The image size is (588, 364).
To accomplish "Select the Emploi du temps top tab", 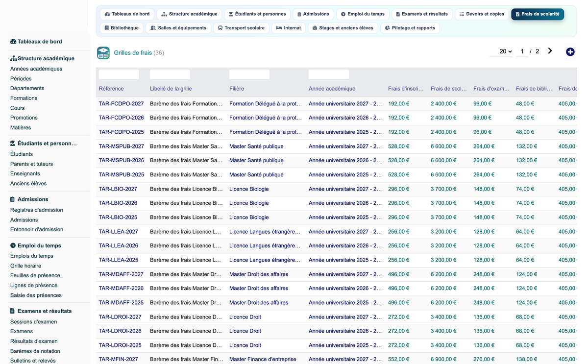I will pyautogui.click(x=363, y=14).
